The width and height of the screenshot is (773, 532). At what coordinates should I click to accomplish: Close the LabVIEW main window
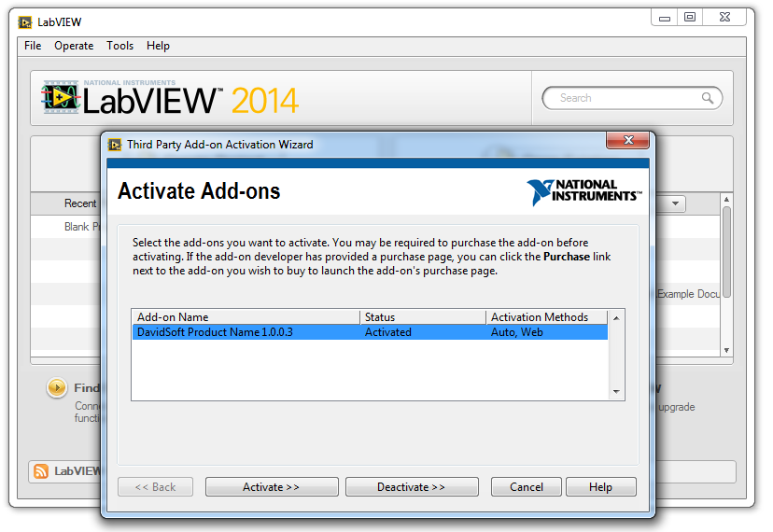coord(724,17)
